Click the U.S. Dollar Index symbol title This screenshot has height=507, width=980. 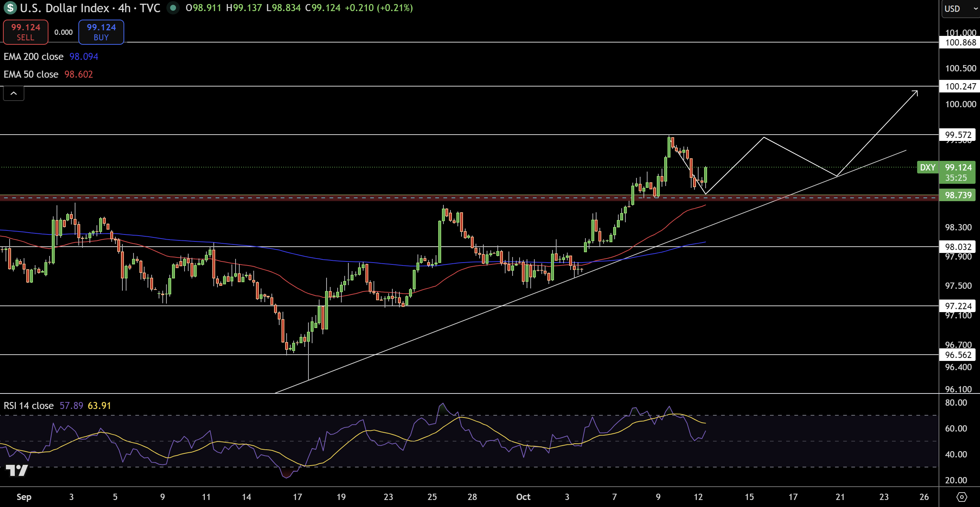point(65,8)
